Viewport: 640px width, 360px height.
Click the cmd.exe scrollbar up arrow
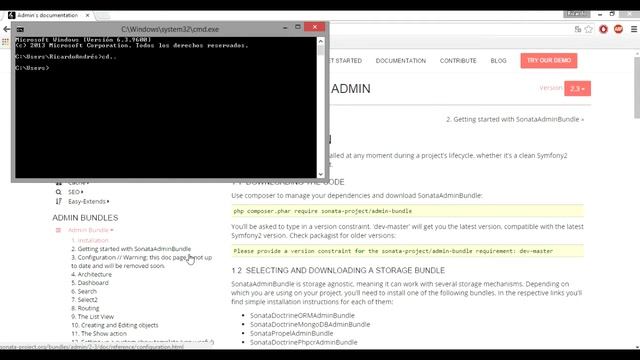click(321, 41)
